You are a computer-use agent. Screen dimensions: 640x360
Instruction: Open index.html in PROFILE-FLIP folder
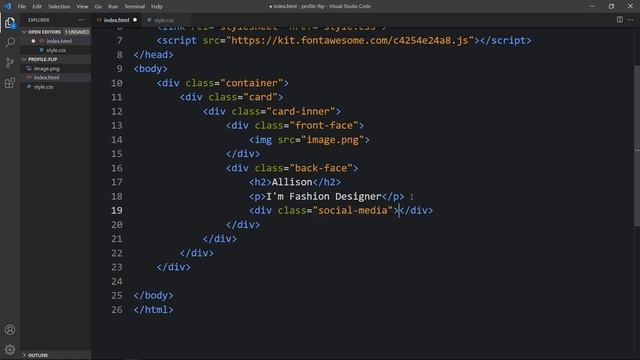[x=47, y=78]
